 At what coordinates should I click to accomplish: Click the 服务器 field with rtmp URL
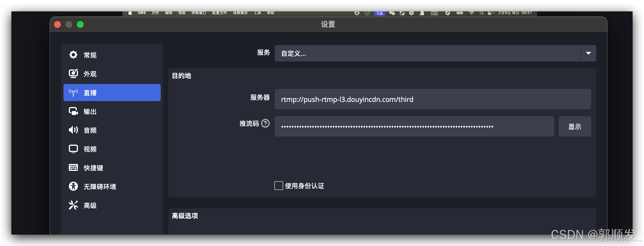point(433,99)
